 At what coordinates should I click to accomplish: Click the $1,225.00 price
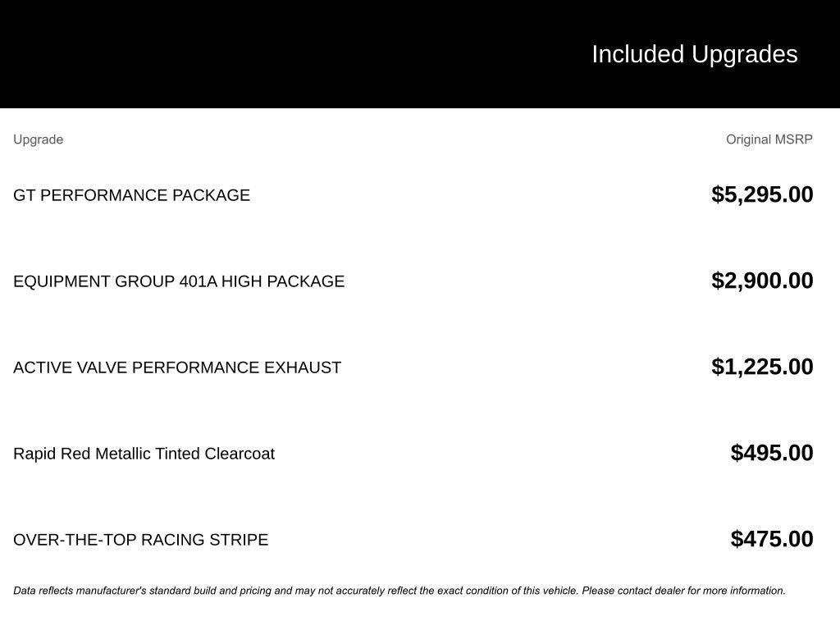pyautogui.click(x=762, y=367)
